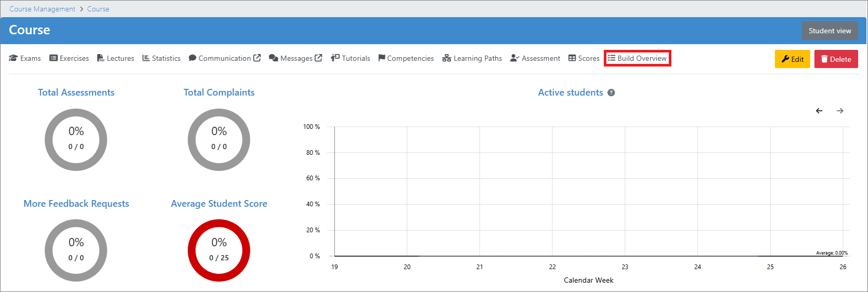Open the Assessment tab
The height and width of the screenshot is (292, 868).
coord(535,58)
